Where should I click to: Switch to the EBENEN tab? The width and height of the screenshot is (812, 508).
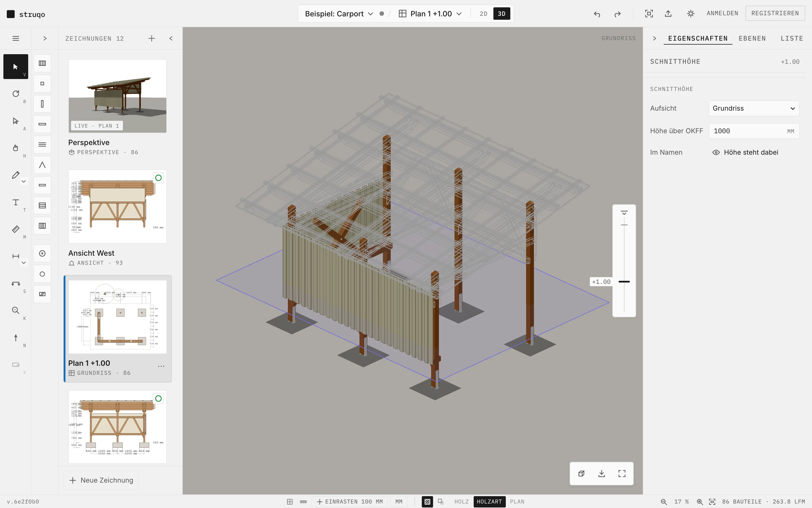coord(752,38)
